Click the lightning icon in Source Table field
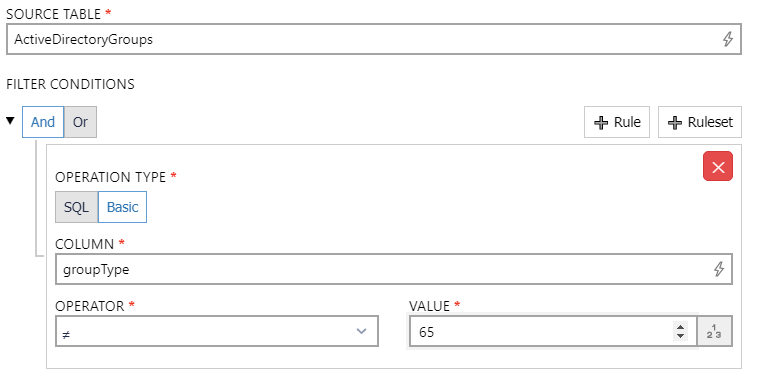The height and width of the screenshot is (383, 758). 728,39
